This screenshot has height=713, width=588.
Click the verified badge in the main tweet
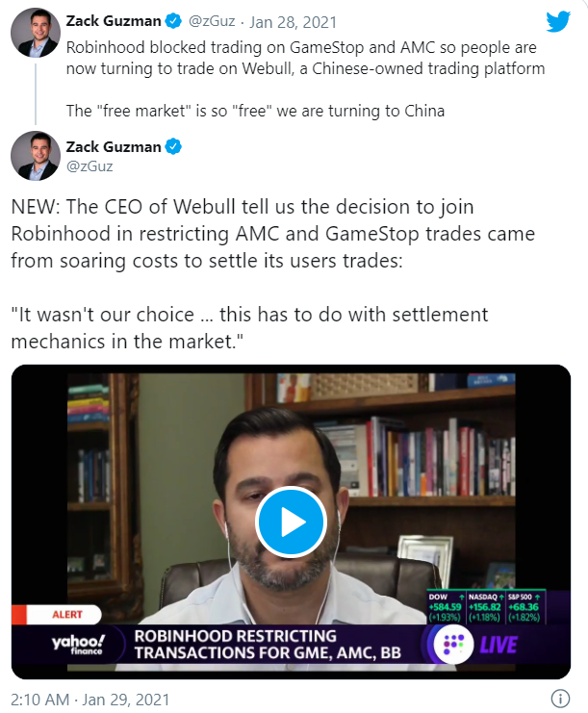click(x=173, y=147)
